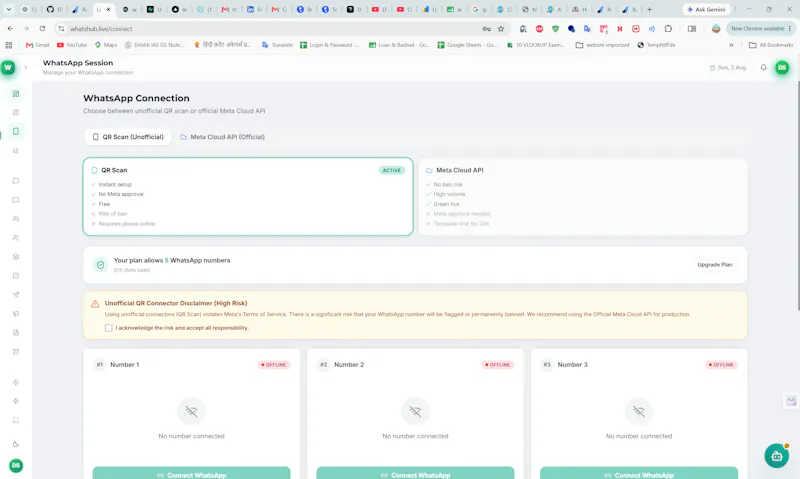Open the apps grid in bookmarks bar

point(9,45)
